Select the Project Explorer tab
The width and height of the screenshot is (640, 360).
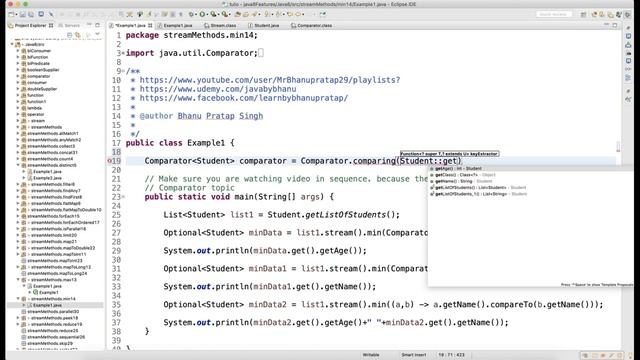click(31, 25)
